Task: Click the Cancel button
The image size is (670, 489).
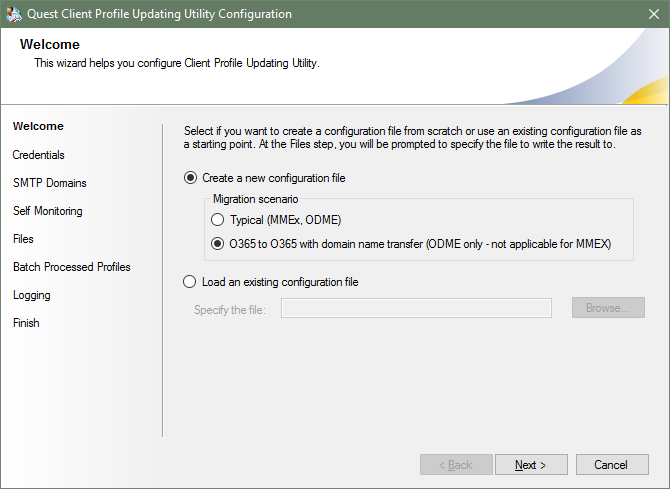Action: (x=610, y=465)
